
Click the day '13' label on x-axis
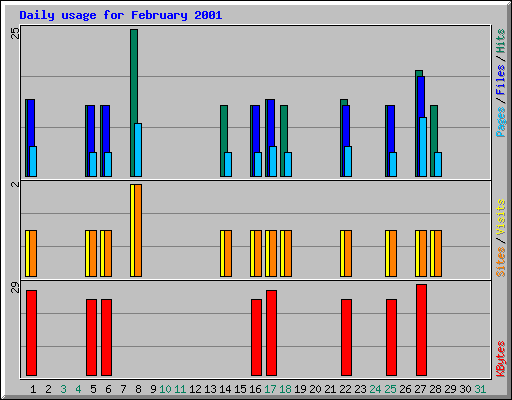click(x=210, y=389)
